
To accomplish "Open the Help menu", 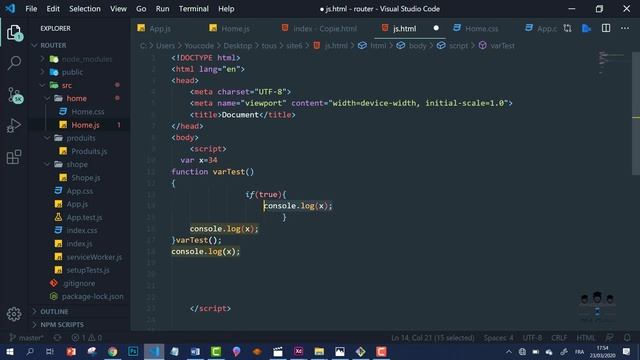I will [226, 9].
